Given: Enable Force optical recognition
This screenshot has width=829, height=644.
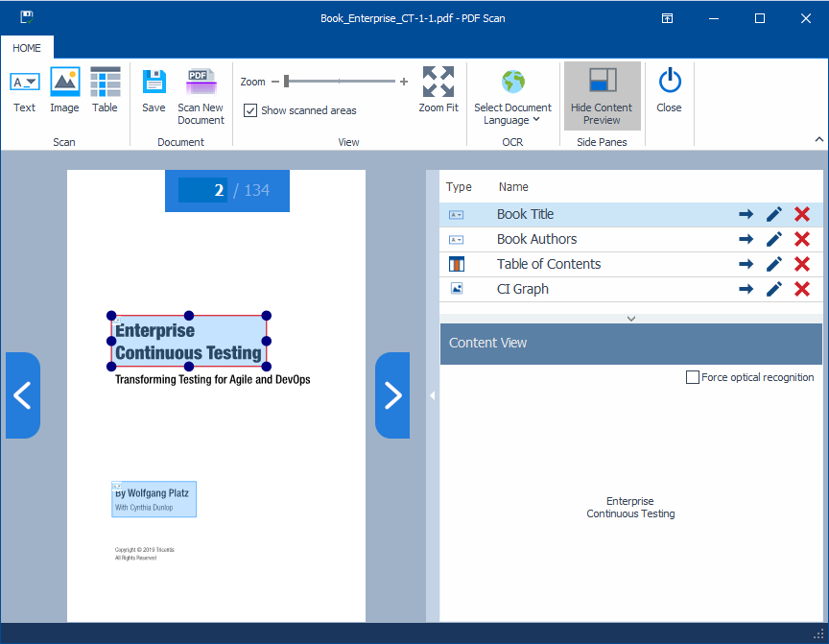Looking at the screenshot, I should [x=693, y=377].
